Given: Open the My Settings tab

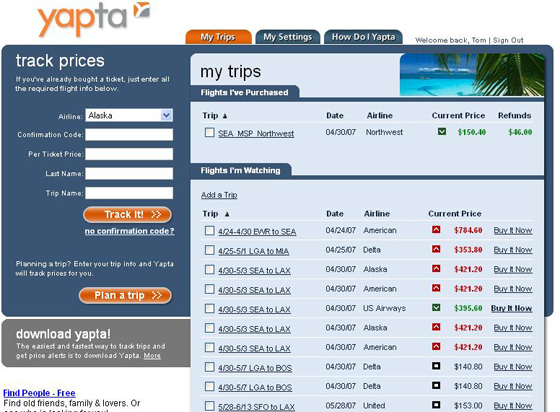Looking at the screenshot, I should coord(288,37).
